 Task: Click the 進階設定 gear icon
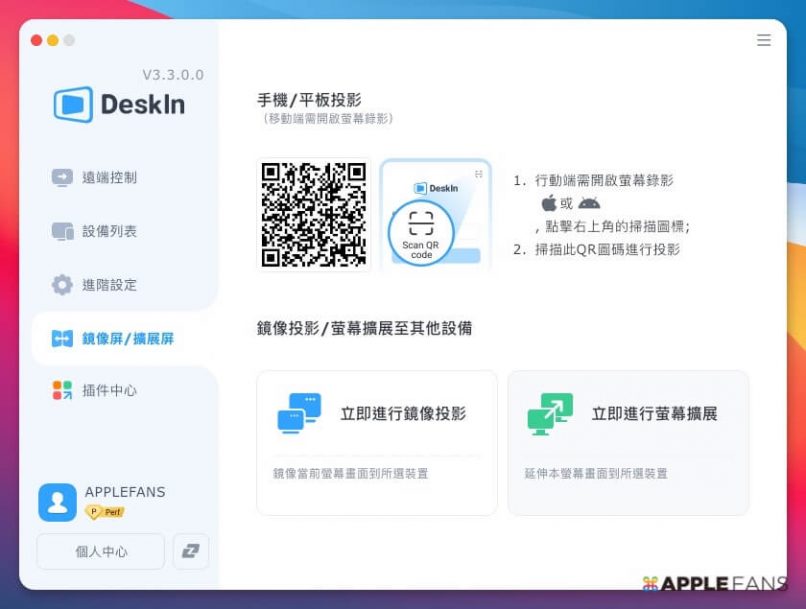point(62,285)
